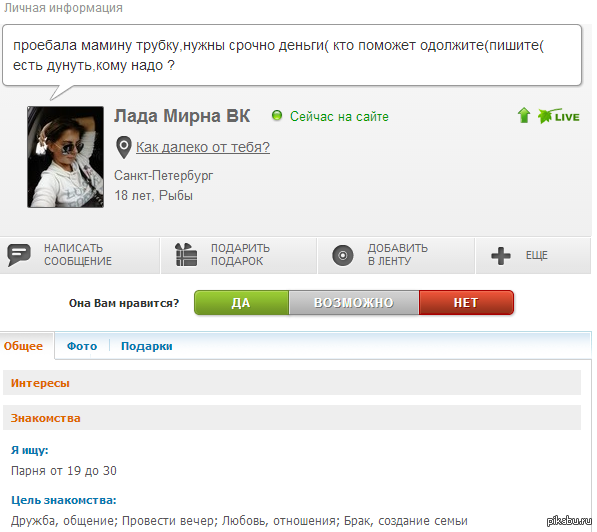Click the disc icon for adding to feed

coord(343,255)
